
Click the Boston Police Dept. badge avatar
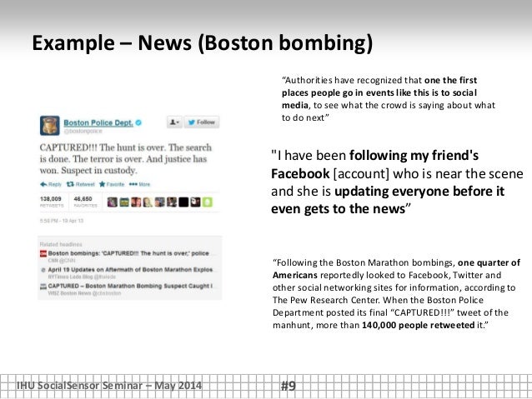coord(50,126)
